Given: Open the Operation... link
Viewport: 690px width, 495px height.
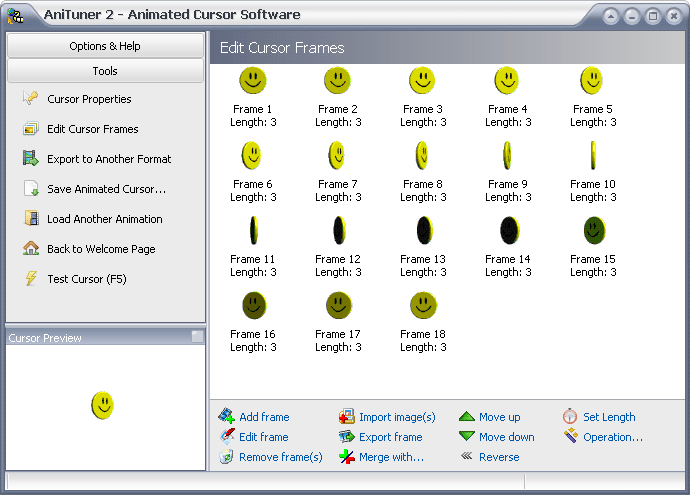Looking at the screenshot, I should pyautogui.click(x=612, y=437).
